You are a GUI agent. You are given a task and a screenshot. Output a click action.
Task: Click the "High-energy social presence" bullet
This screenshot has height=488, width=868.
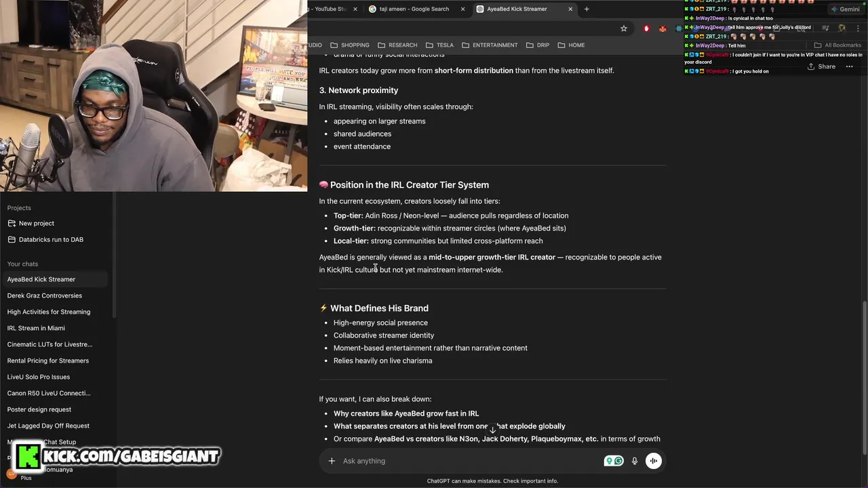point(380,323)
